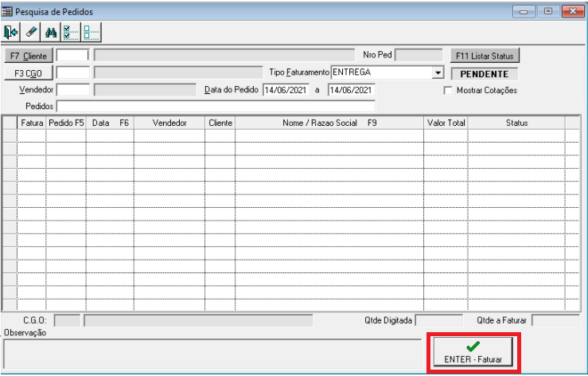Click the C.G.O code field at bottom
Viewport: 588px width, 376px height.
click(67, 320)
